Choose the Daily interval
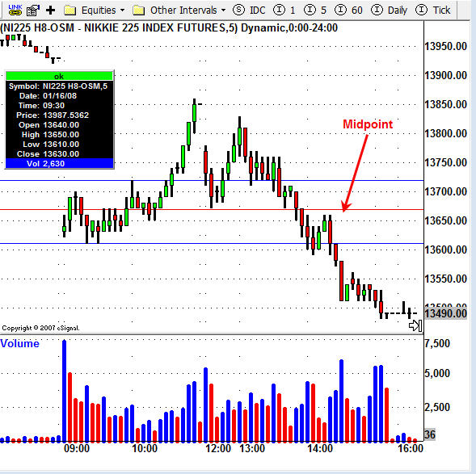 point(390,10)
